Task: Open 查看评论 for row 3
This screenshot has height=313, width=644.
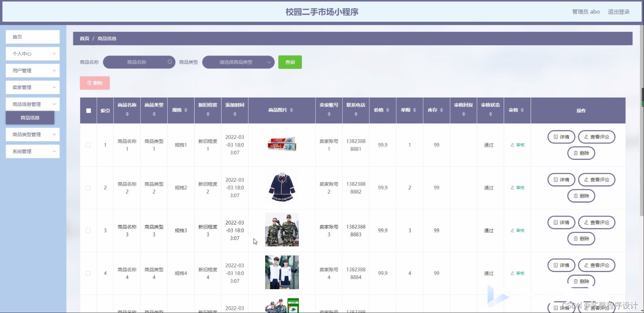Action: (596, 223)
